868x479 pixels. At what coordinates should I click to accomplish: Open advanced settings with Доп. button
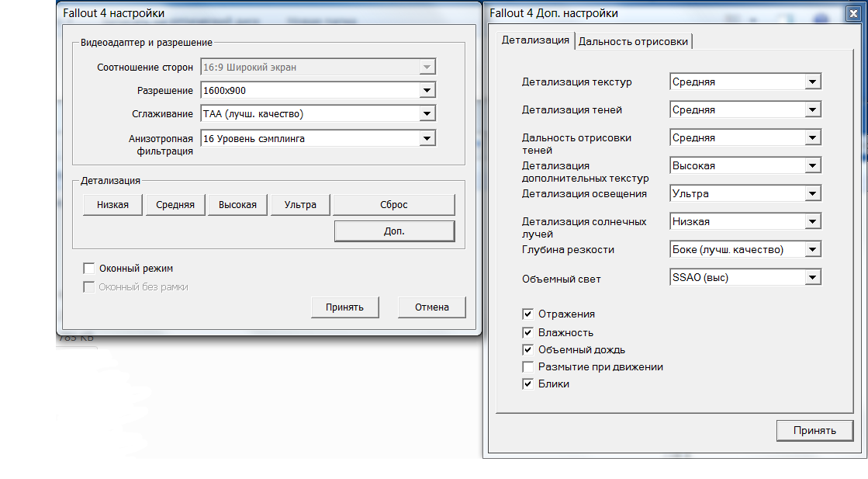tap(394, 231)
